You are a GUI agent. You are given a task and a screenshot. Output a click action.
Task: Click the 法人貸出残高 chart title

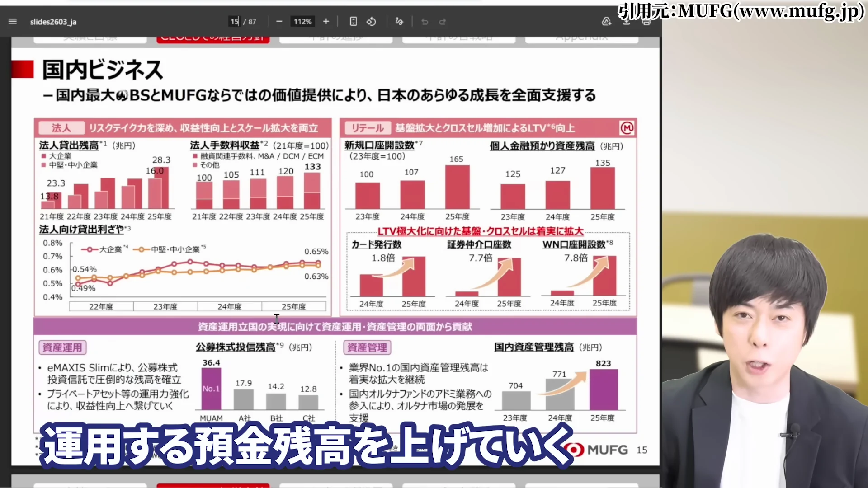[69, 145]
